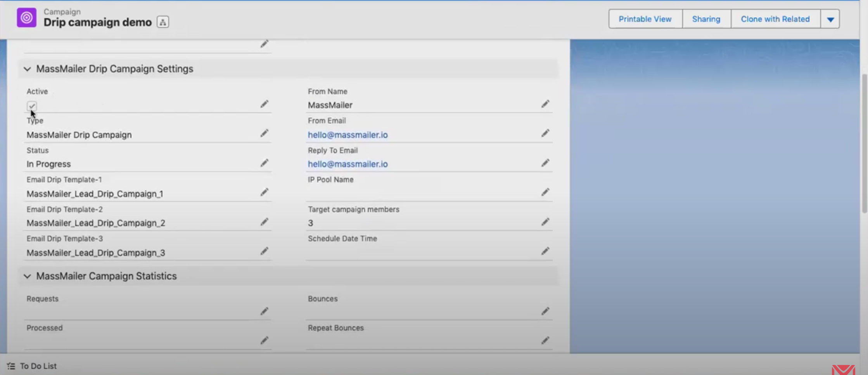Edit the Reply To Email pencil icon

(545, 163)
